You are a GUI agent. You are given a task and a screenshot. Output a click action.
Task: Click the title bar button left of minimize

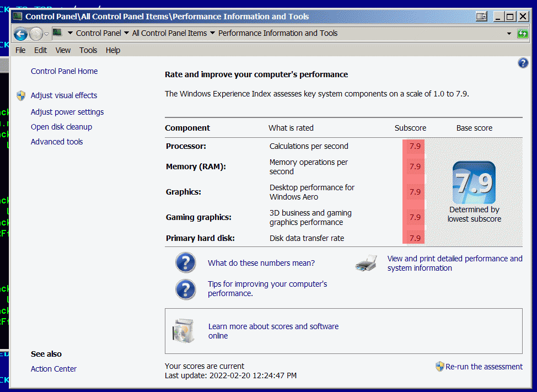tap(481, 16)
